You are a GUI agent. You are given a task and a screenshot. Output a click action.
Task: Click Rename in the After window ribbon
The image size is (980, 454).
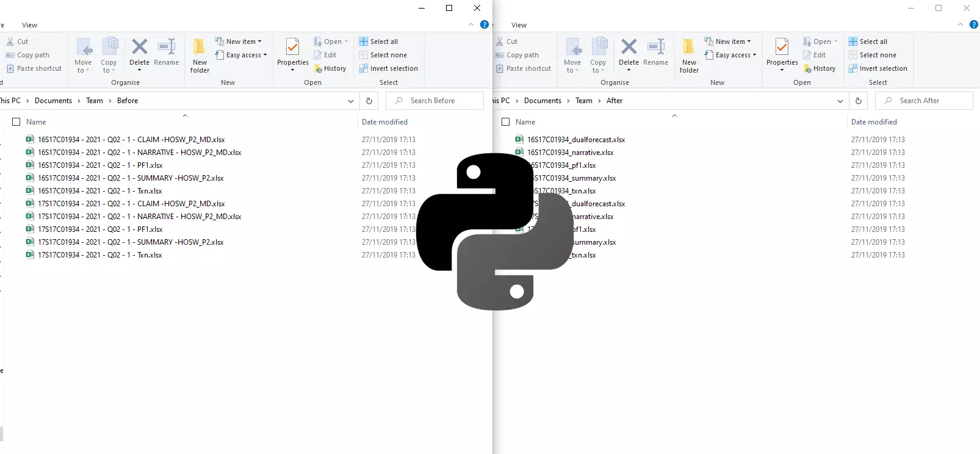(655, 52)
